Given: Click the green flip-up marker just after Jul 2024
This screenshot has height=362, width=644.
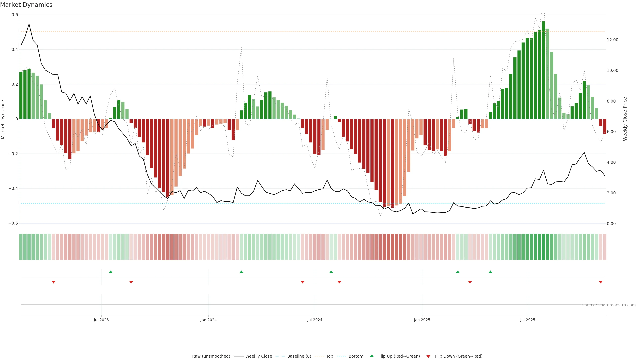Looking at the screenshot, I should pos(331,272).
